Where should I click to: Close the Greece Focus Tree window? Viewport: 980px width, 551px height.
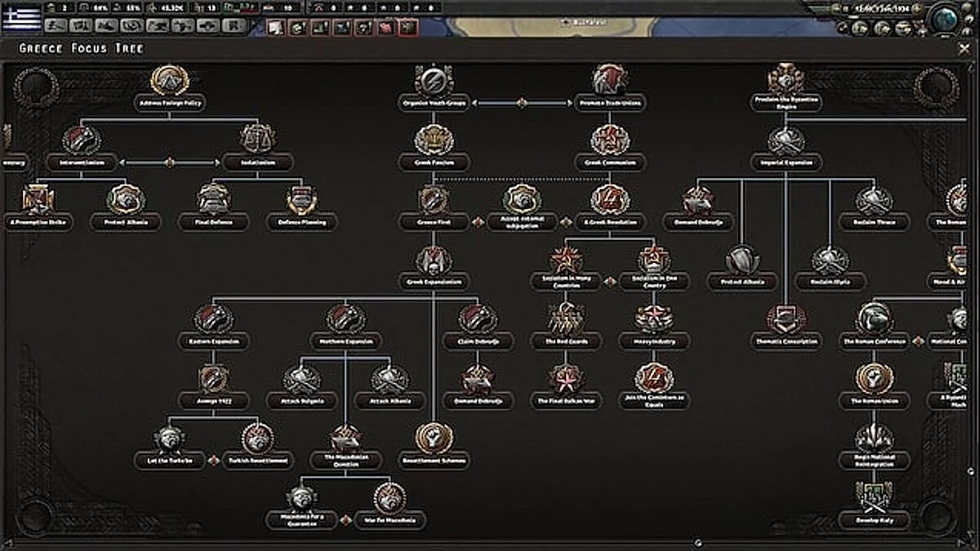pyautogui.click(x=964, y=48)
